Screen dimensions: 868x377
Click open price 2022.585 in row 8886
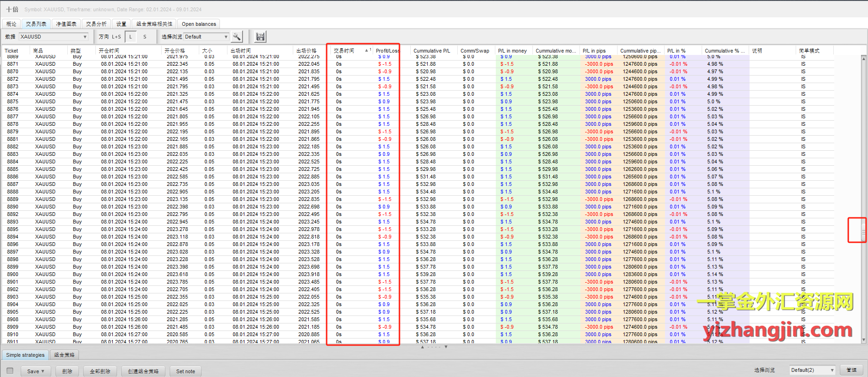click(x=177, y=177)
